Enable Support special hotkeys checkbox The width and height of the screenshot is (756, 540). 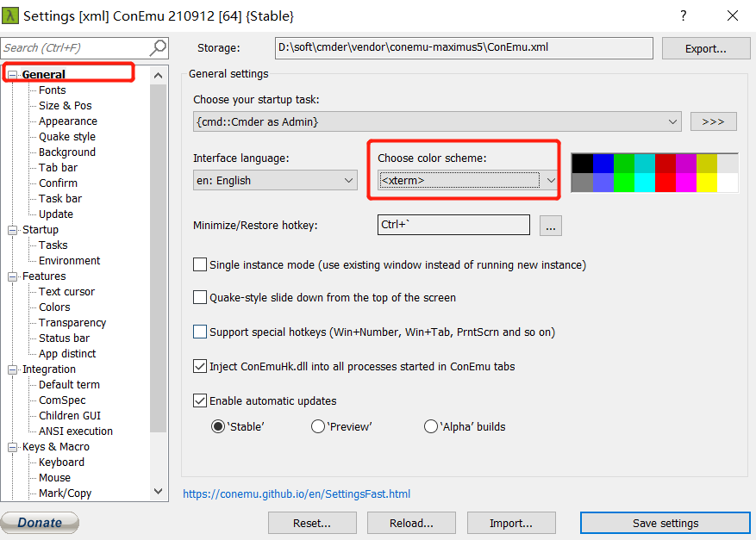click(x=200, y=332)
